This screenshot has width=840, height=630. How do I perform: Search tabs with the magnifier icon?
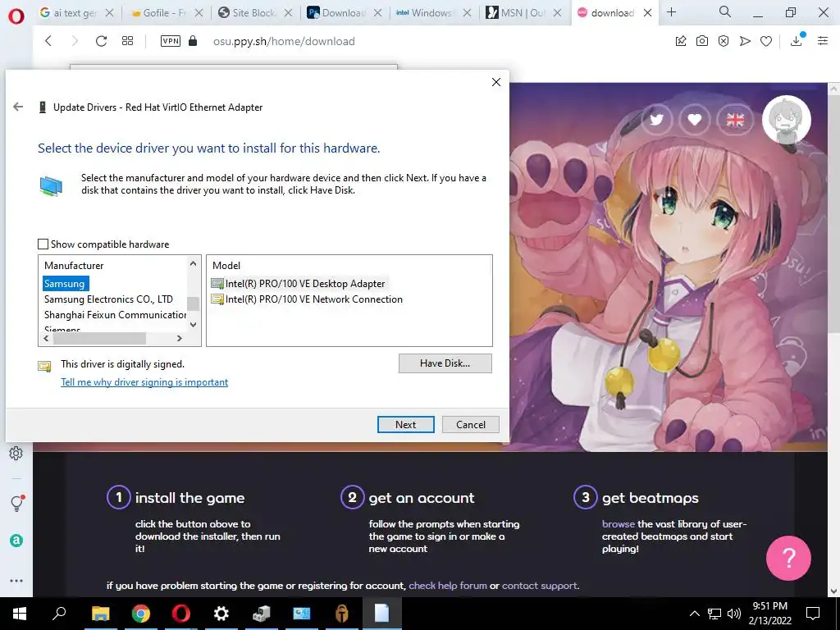click(x=725, y=11)
